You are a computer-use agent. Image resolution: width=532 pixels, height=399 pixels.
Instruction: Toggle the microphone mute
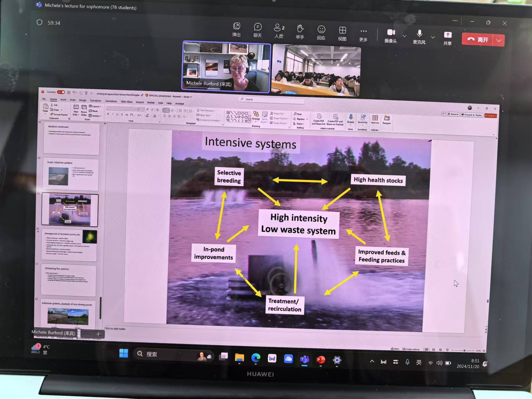(x=419, y=36)
